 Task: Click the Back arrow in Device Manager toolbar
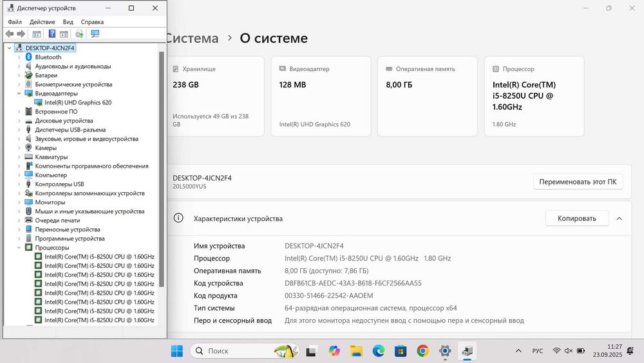[10, 34]
